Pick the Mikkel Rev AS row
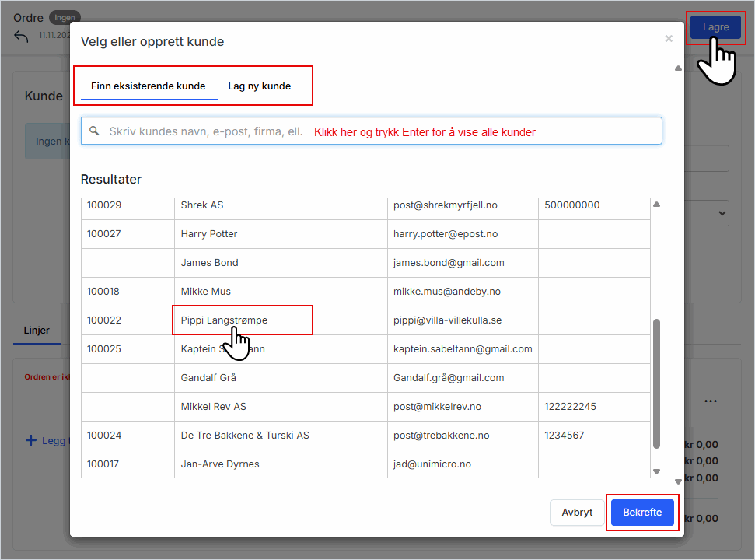This screenshot has height=560, width=755. click(x=213, y=407)
